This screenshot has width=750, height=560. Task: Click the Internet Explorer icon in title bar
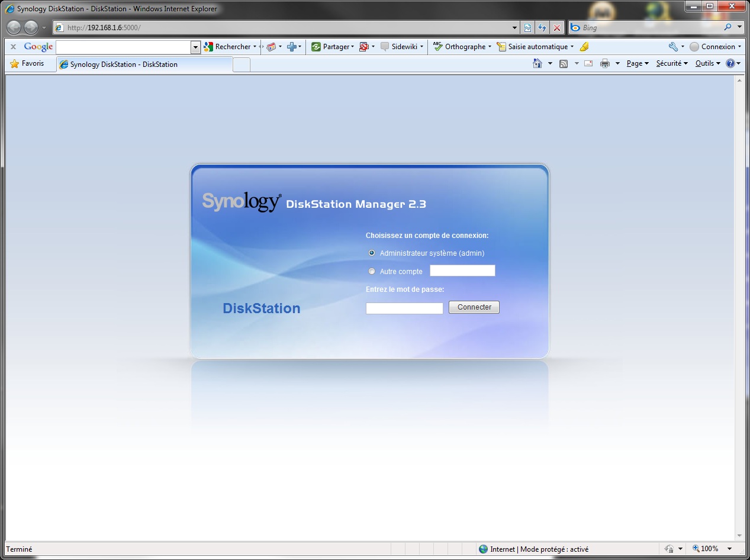(10, 8)
